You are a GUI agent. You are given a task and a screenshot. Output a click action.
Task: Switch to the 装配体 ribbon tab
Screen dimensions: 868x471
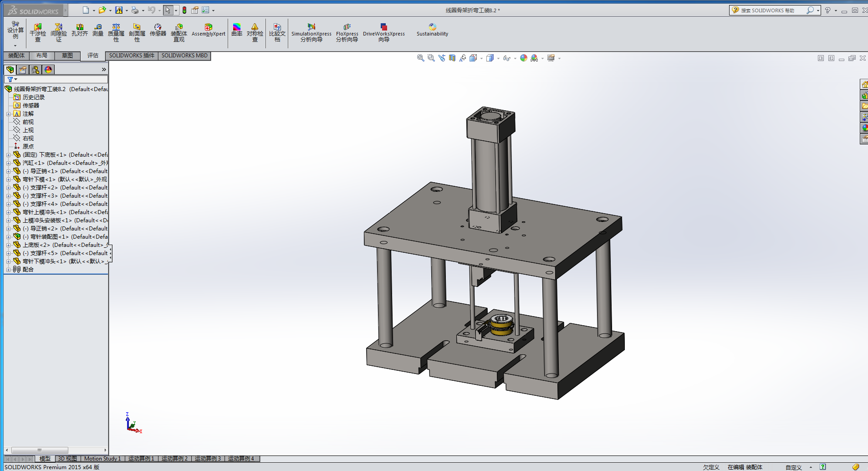[16, 56]
